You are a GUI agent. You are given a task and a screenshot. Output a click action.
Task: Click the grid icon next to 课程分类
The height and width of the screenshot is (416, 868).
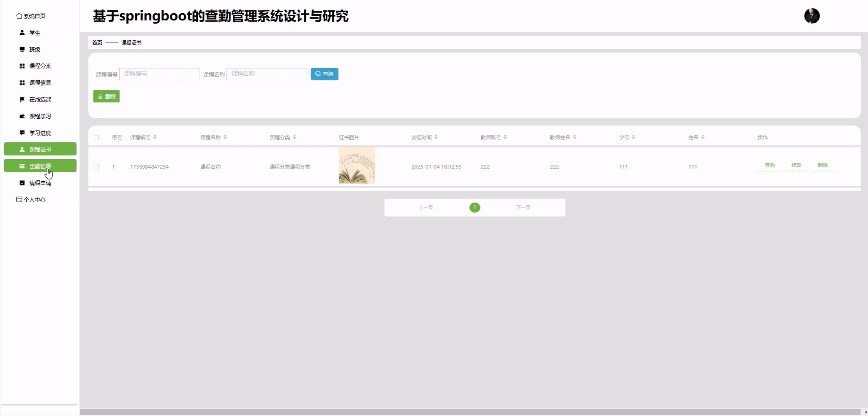coord(22,66)
